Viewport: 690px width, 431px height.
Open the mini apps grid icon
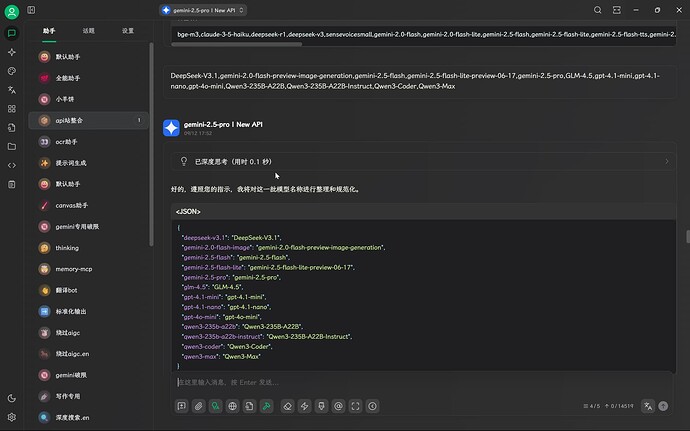pyautogui.click(x=12, y=109)
